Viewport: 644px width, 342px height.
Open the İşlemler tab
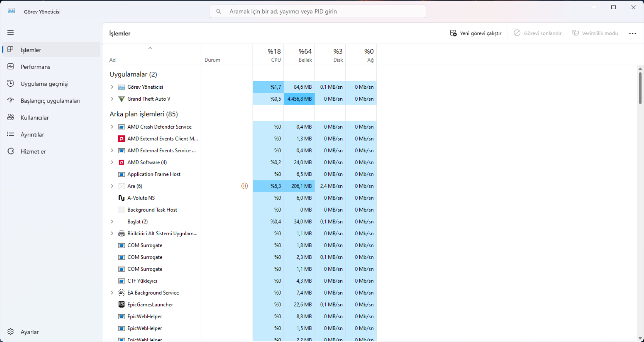click(x=51, y=50)
